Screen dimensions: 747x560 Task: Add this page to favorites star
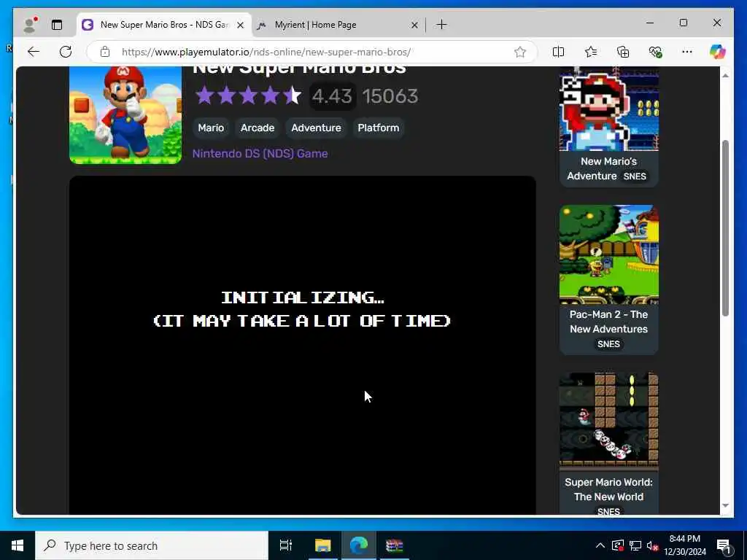tap(520, 52)
